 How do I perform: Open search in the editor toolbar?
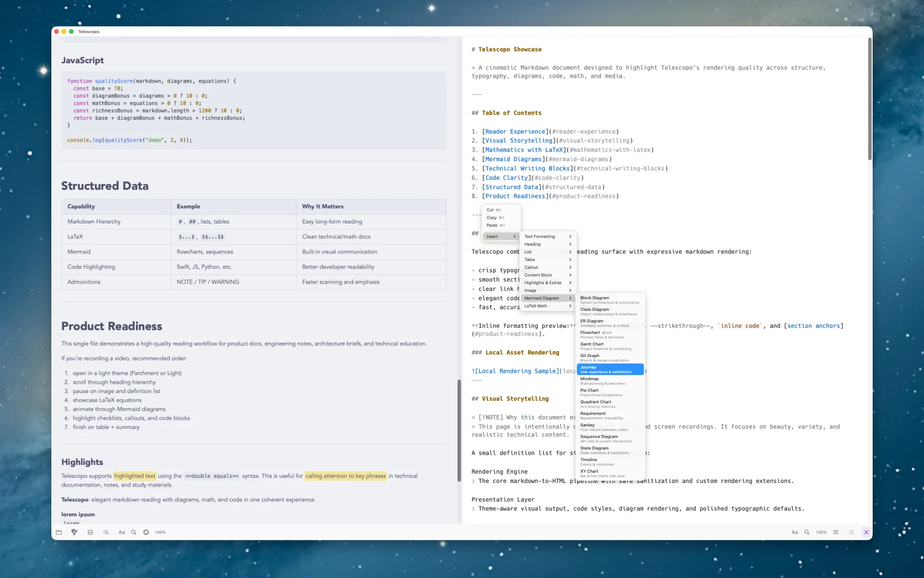tap(806, 532)
